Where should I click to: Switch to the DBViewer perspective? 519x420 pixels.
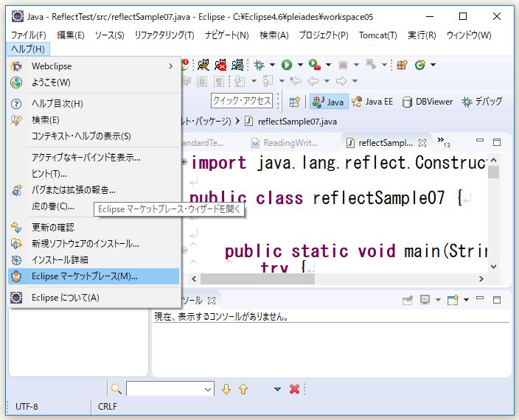pyautogui.click(x=428, y=102)
